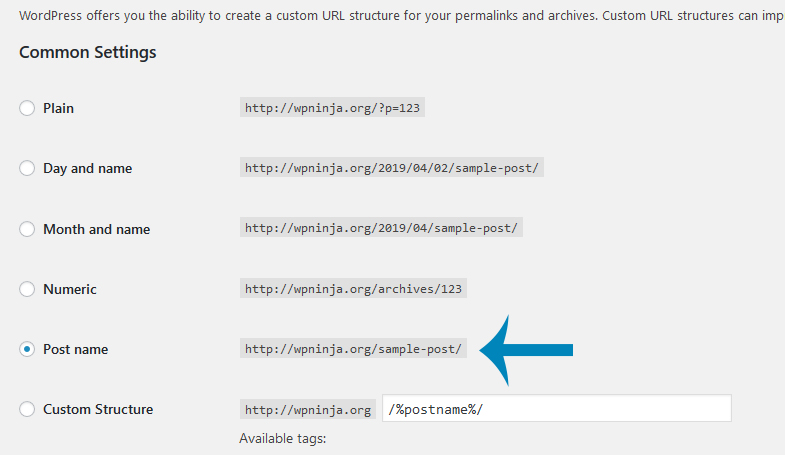
Task: Click the ?p=123 example URL code
Action: tap(332, 108)
